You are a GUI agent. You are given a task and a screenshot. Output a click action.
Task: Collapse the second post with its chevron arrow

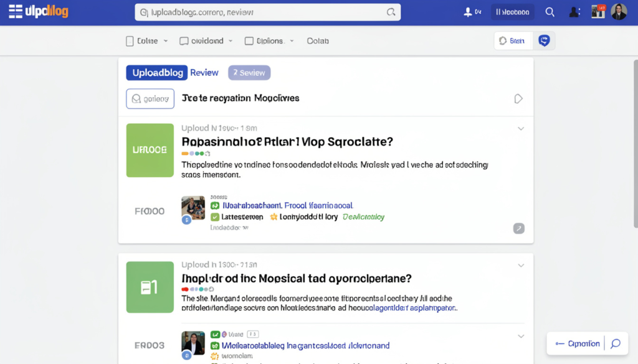pyautogui.click(x=521, y=264)
